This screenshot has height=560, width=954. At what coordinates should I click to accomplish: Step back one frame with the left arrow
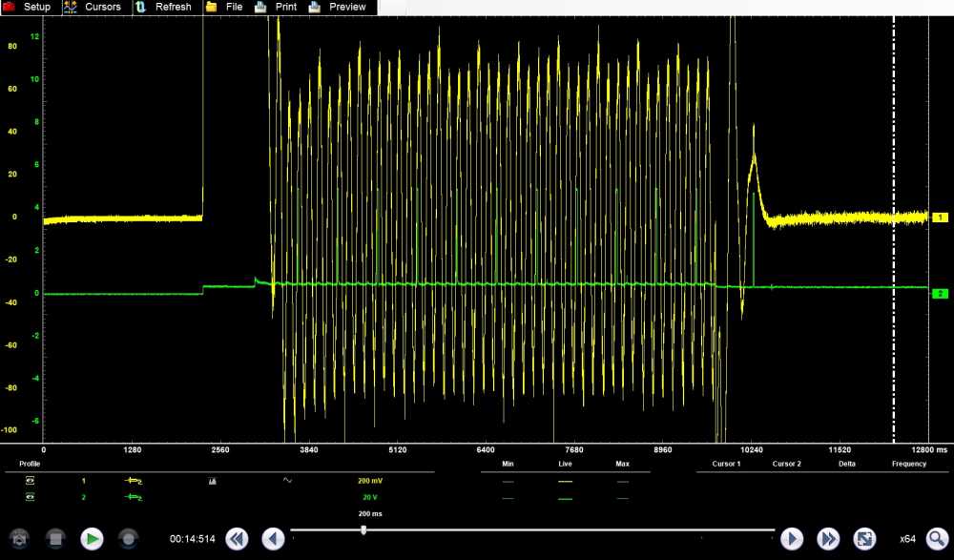click(x=274, y=539)
